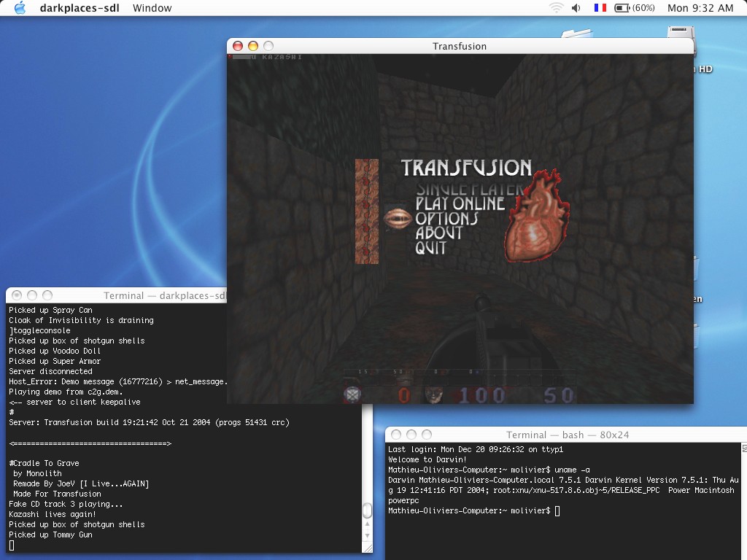Zoom the darkplaces-sdl Terminal window
This screenshot has height=560, width=747.
(47, 295)
